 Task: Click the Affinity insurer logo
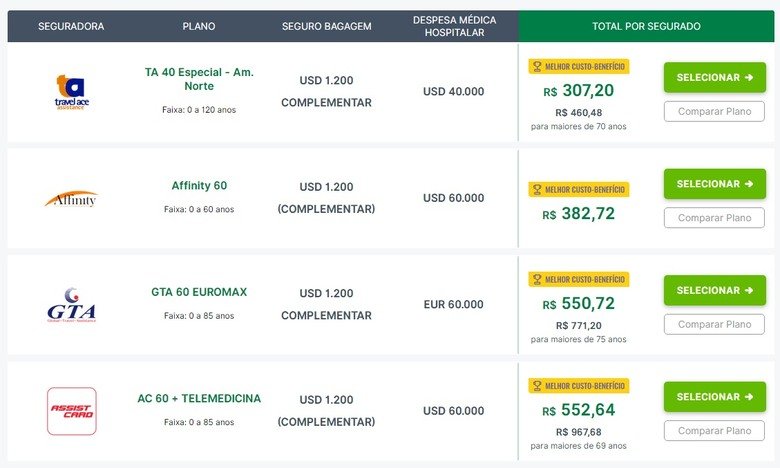pos(71,199)
